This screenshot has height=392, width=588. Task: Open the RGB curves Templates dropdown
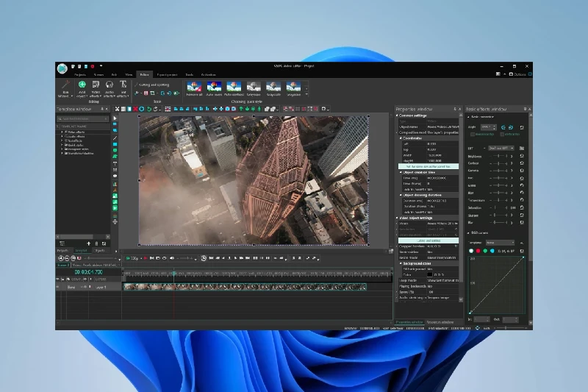point(500,243)
